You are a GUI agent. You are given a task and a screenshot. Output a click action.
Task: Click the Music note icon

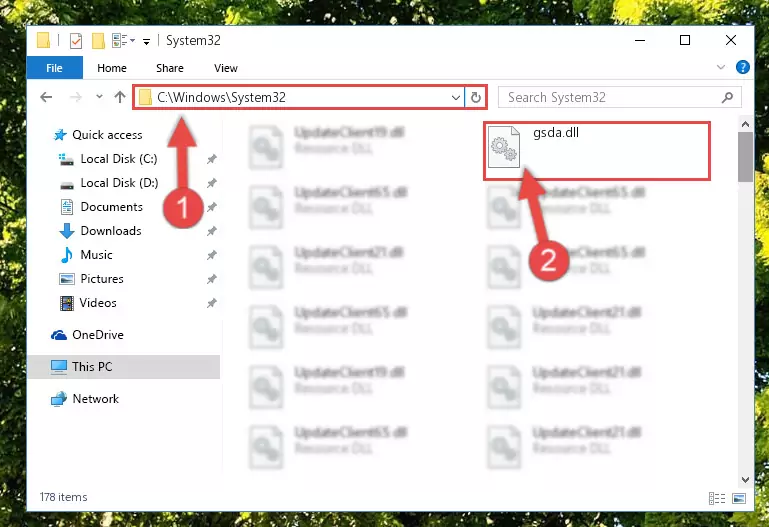[67, 255]
